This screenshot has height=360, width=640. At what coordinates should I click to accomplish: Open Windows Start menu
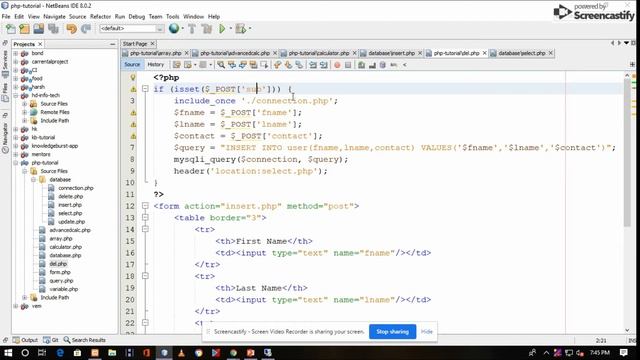[8, 353]
